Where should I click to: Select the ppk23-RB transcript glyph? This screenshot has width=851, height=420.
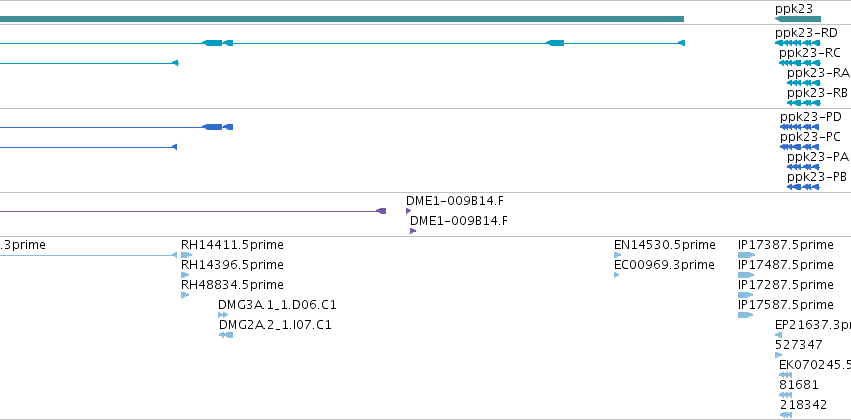click(804, 103)
